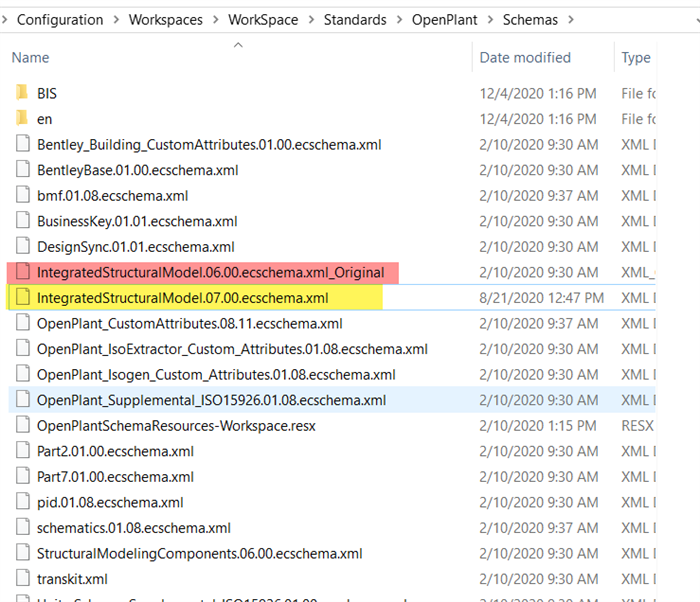Navigate to Workspaces breadcrumb
The image size is (700, 602).
click(166, 20)
